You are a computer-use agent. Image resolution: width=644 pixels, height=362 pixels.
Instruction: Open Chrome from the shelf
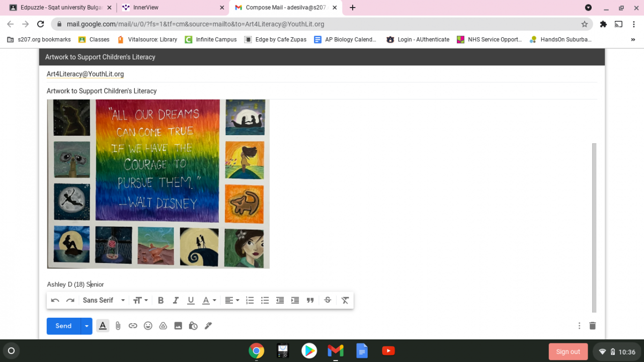click(256, 351)
